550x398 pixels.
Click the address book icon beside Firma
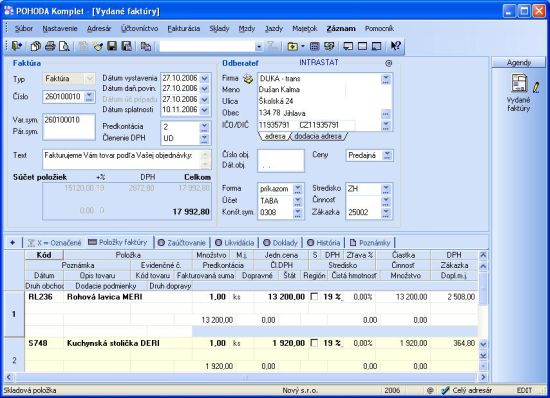pyautogui.click(x=248, y=79)
